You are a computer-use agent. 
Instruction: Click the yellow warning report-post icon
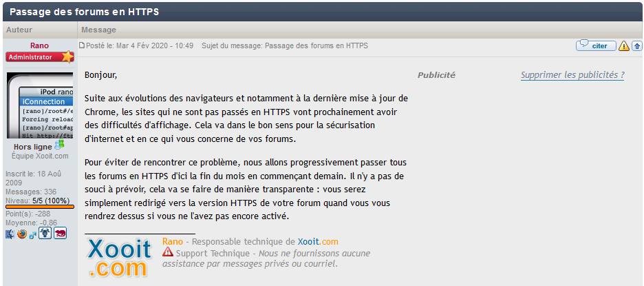(x=623, y=45)
